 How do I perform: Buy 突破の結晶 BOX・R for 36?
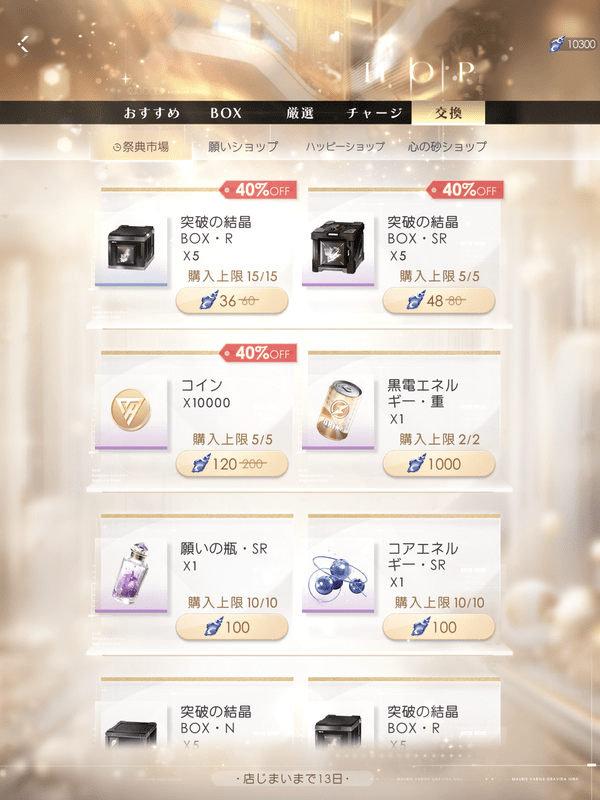232,301
